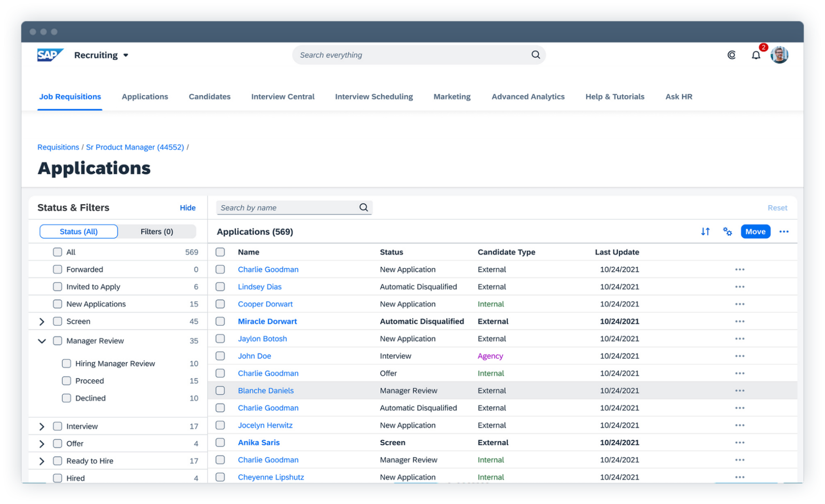Check the Invited to Apply filter
Screen dimensions: 825x504
click(x=58, y=287)
